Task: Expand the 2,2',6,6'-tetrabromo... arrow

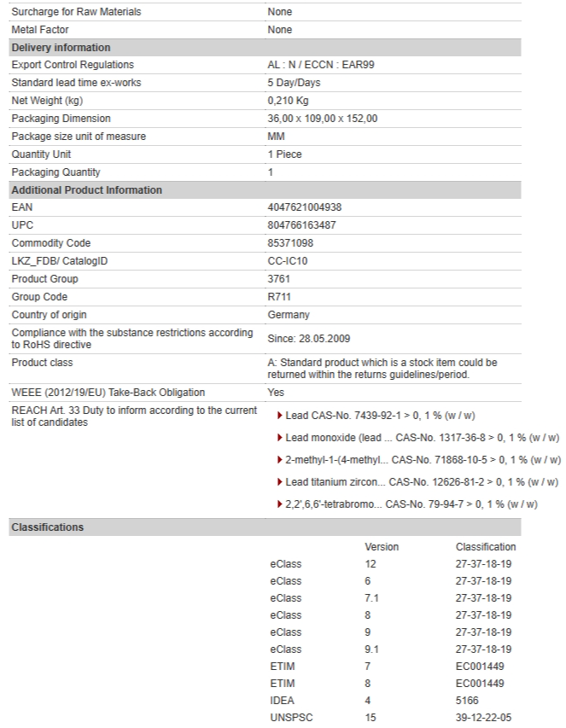Action: (x=279, y=504)
